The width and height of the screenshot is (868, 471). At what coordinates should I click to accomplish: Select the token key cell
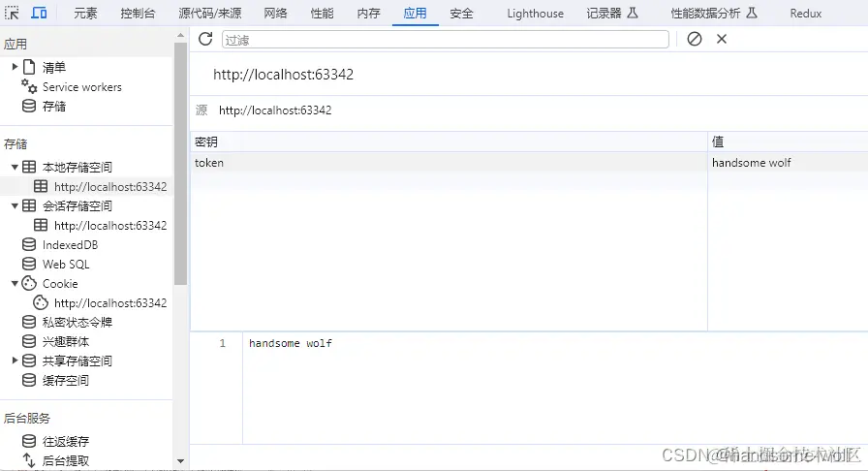coord(449,163)
